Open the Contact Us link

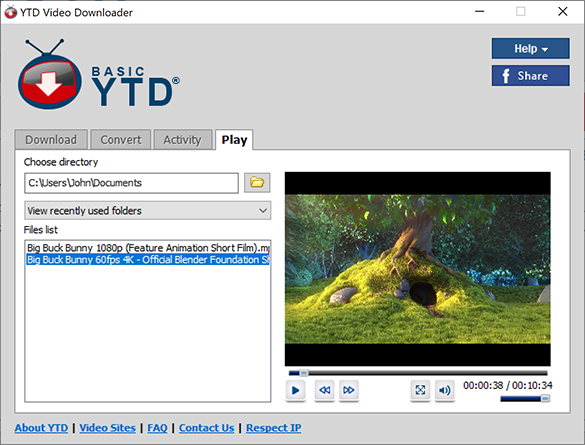[x=206, y=428]
